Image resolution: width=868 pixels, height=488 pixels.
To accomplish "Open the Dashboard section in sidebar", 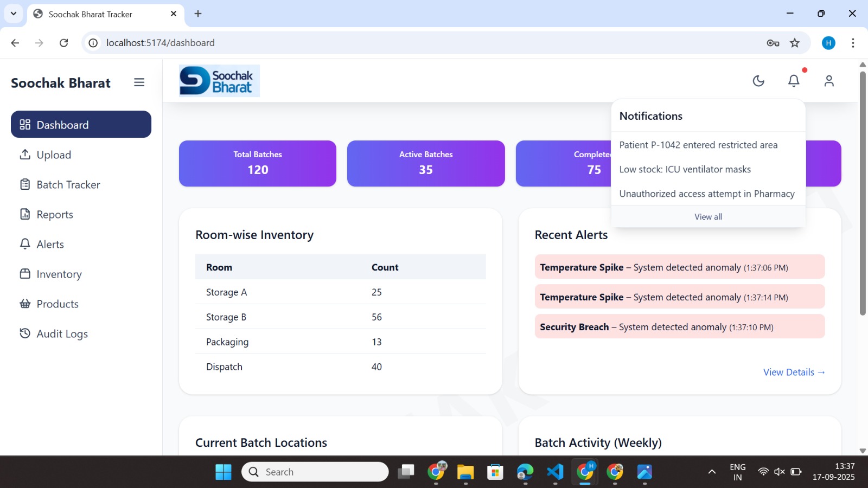I will tap(62, 124).
